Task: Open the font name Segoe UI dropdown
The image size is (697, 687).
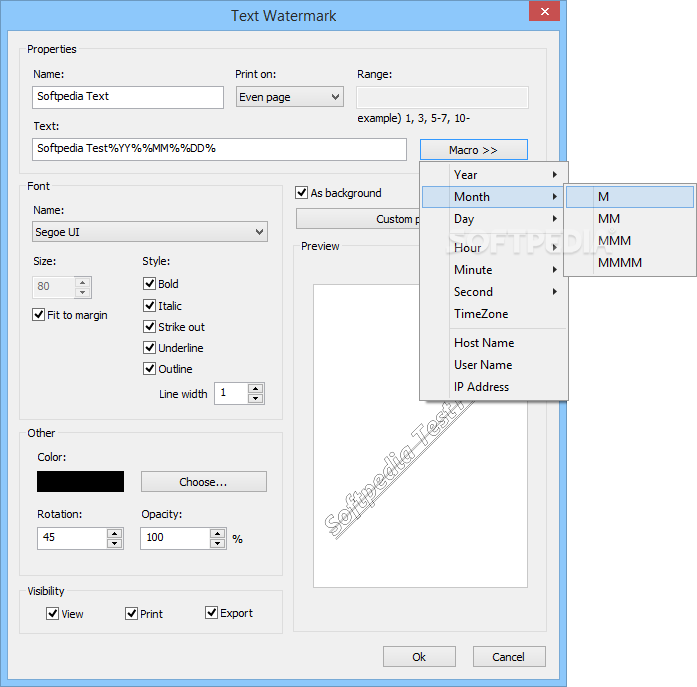Action: coord(150,232)
